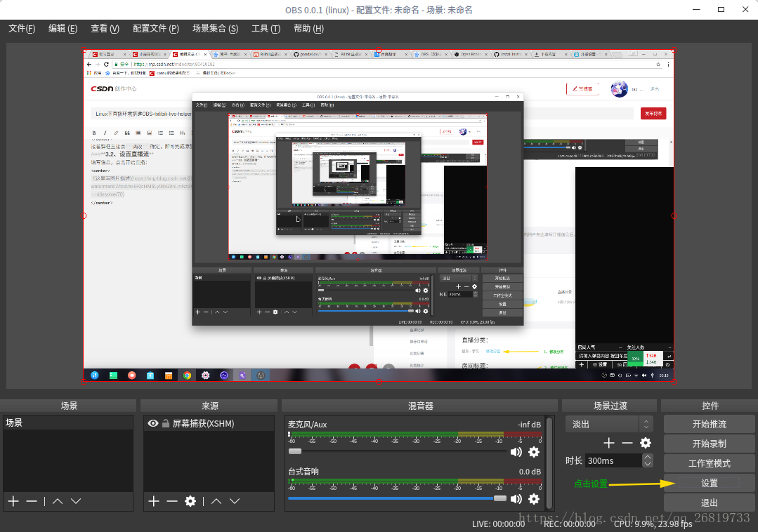This screenshot has width=758, height=532.
Task: Click the 开始推流 button to start streaming
Action: click(709, 423)
